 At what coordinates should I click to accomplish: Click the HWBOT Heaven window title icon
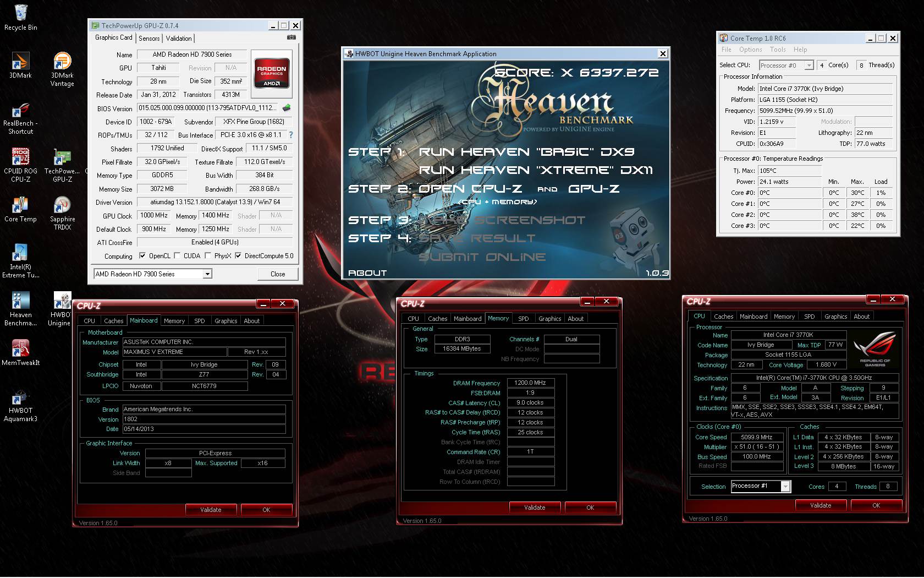click(349, 53)
